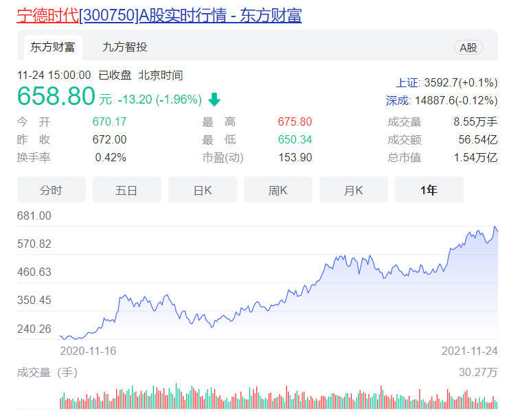Click the chart end date 2021-11-24

click(469, 351)
